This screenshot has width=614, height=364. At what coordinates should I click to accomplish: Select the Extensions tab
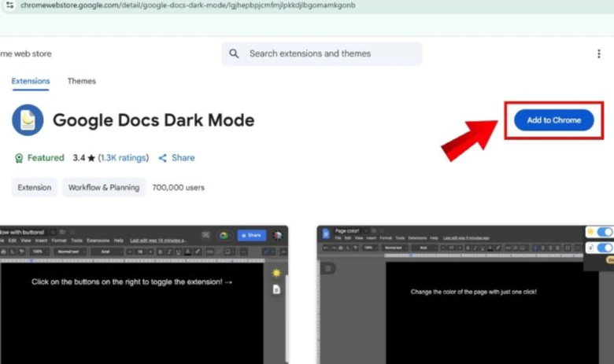tap(31, 81)
